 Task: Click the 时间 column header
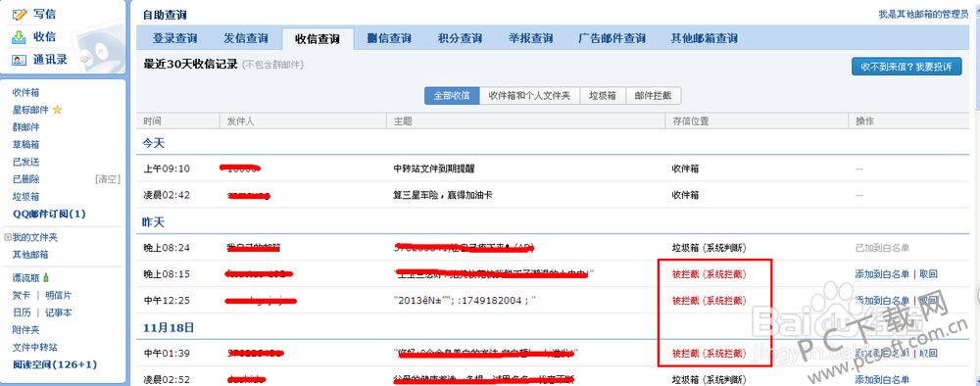(x=152, y=121)
